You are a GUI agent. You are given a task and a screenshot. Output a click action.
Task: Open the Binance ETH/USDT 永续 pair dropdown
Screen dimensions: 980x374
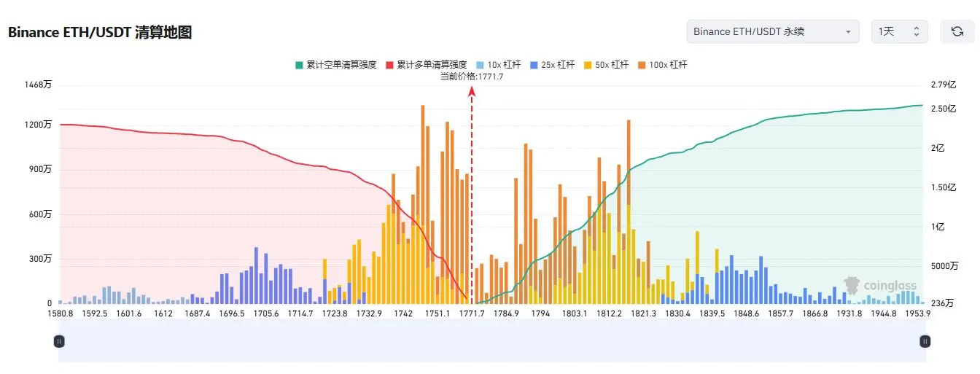(x=773, y=32)
